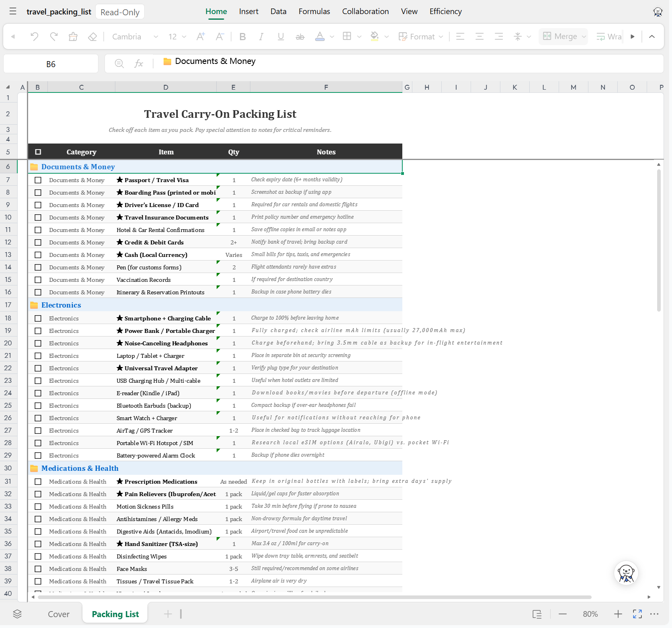Expand vertical alignment dropdown arrow

529,37
